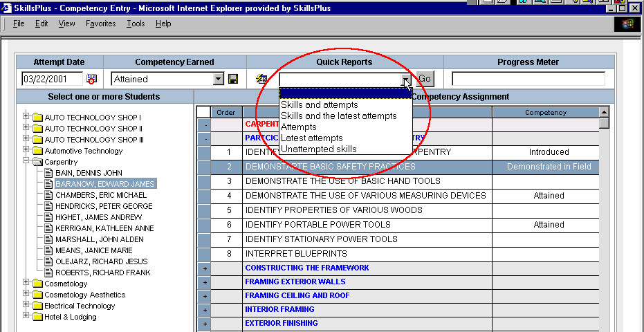Viewport: 644px width, 332px height.
Task: Click the open folder icon for Carpentry
Action: point(38,162)
